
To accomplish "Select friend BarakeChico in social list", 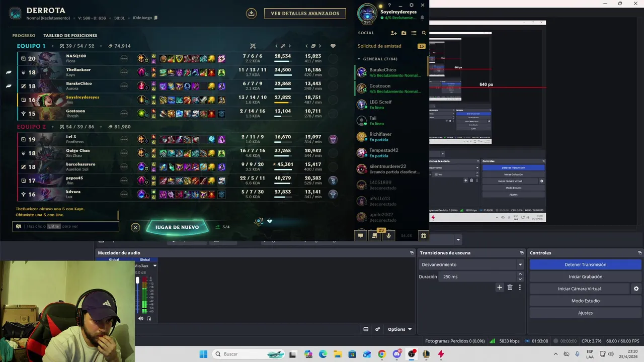I will (391, 72).
